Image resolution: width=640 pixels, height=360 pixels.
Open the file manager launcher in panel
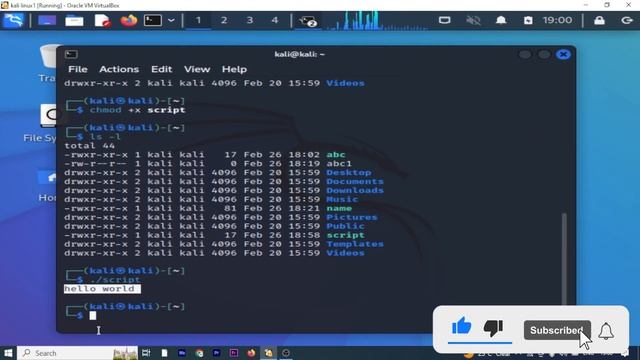tap(74, 20)
